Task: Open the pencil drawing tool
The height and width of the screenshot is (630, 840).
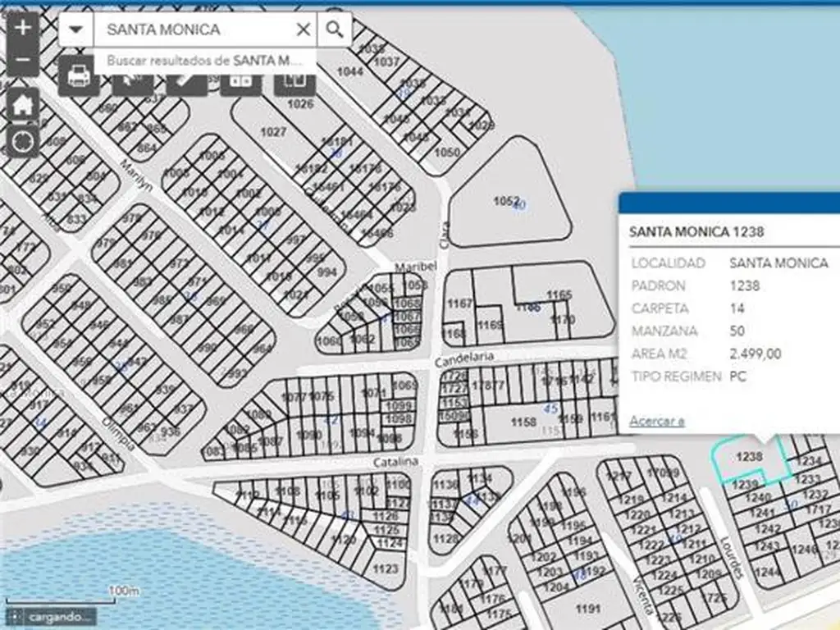Action: click(x=187, y=80)
